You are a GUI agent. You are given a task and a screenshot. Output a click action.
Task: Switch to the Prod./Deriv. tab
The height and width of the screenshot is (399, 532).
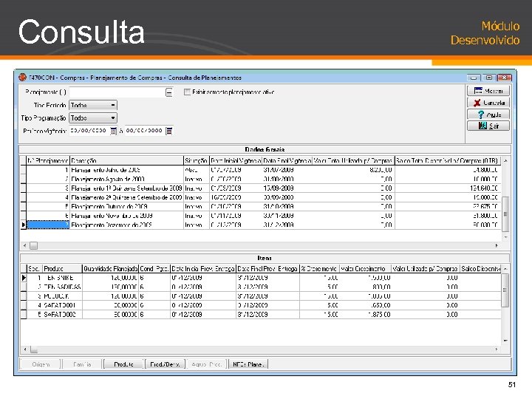click(165, 364)
